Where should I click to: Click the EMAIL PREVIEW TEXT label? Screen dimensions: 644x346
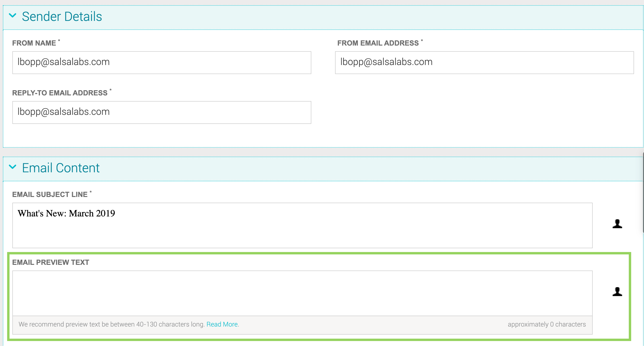tap(51, 262)
